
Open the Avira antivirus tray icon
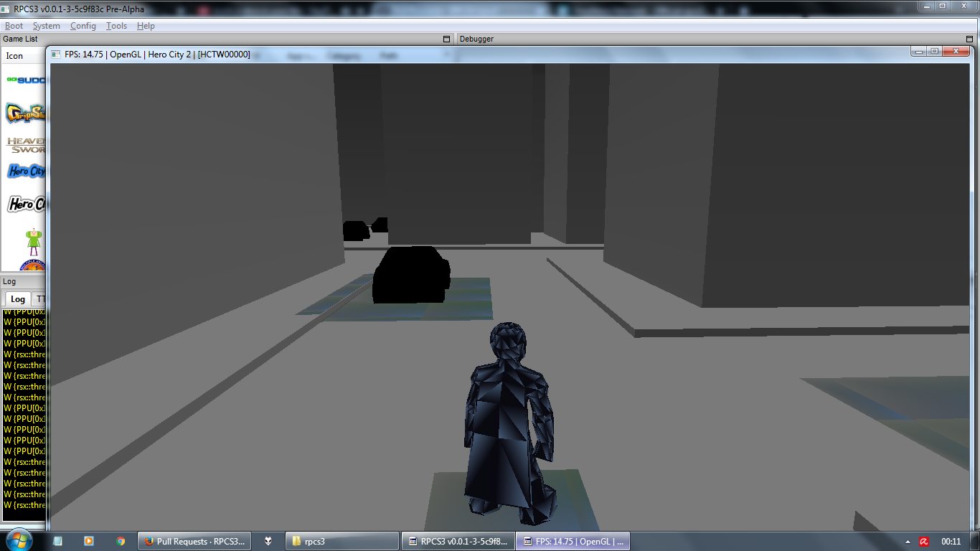(925, 542)
